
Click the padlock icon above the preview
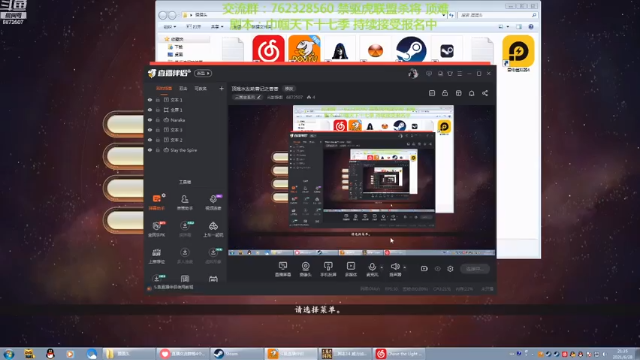click(x=445, y=93)
